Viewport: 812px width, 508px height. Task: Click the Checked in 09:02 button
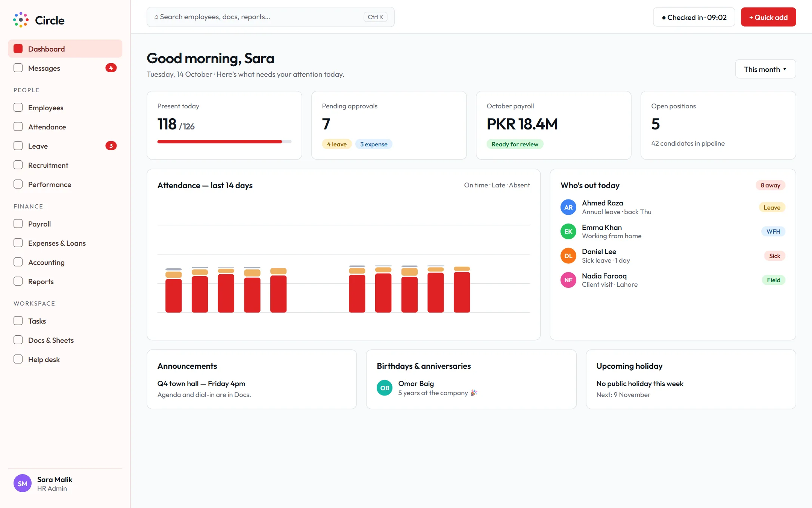point(694,17)
